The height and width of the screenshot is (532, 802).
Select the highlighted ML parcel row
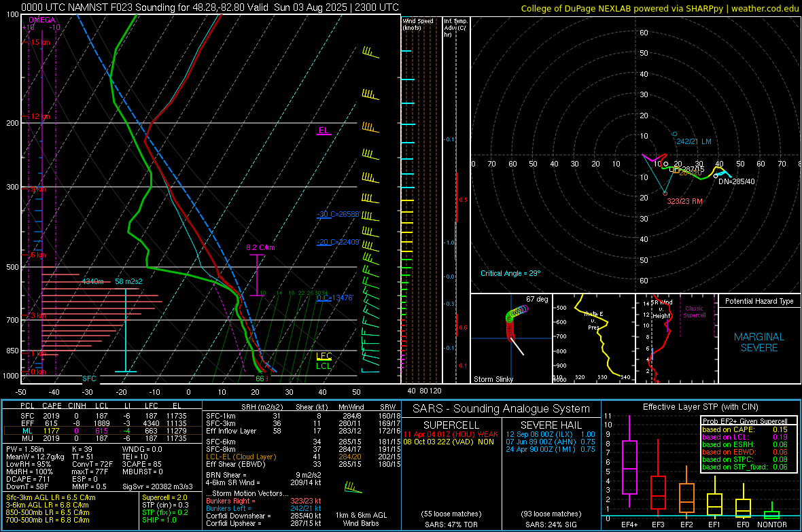coord(103,431)
